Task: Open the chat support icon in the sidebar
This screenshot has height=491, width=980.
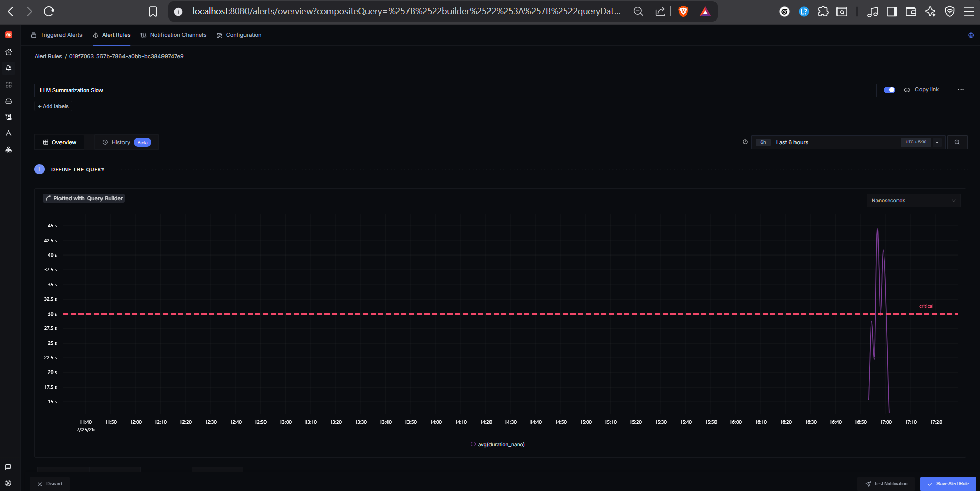Action: (x=8, y=467)
